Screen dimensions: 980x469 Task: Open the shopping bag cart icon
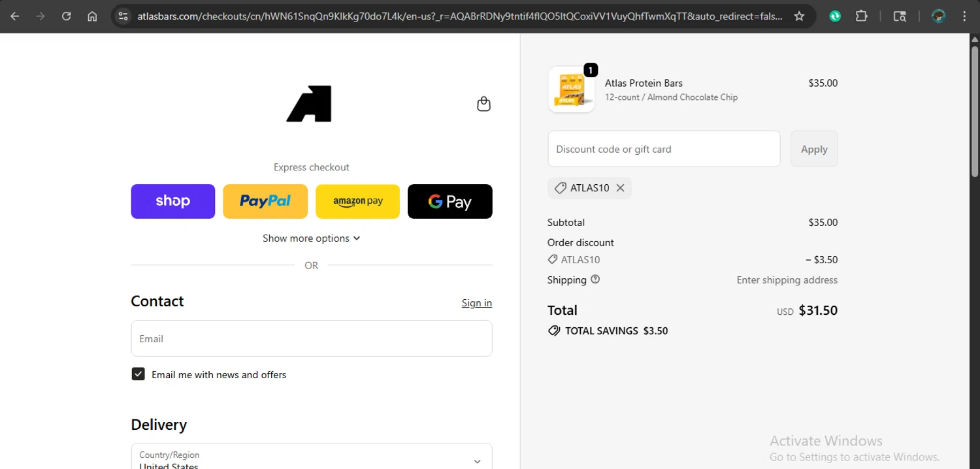click(x=483, y=104)
